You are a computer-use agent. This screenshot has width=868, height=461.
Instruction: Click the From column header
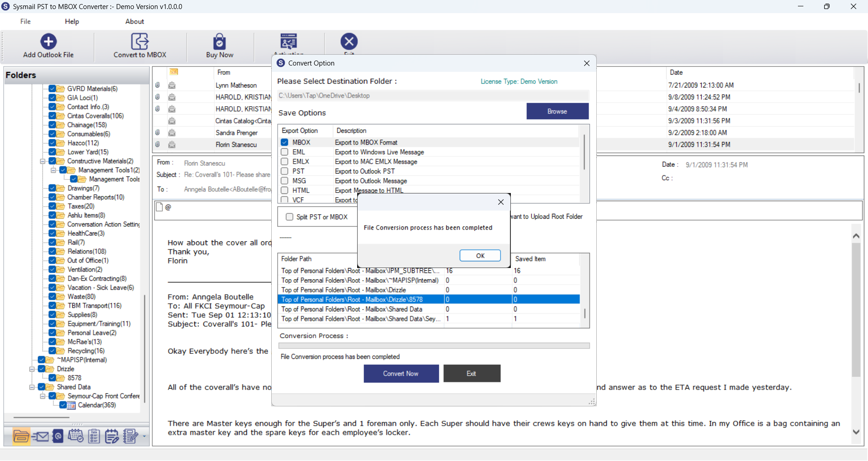(x=224, y=72)
